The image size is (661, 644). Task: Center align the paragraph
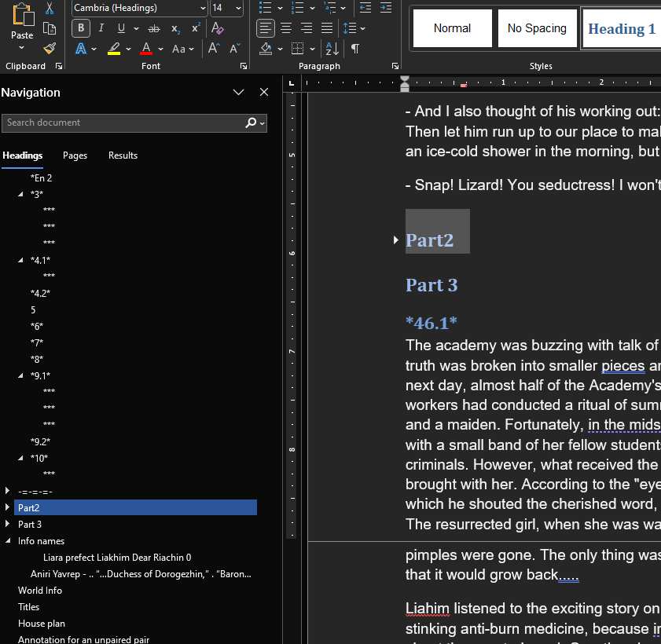tap(286, 28)
